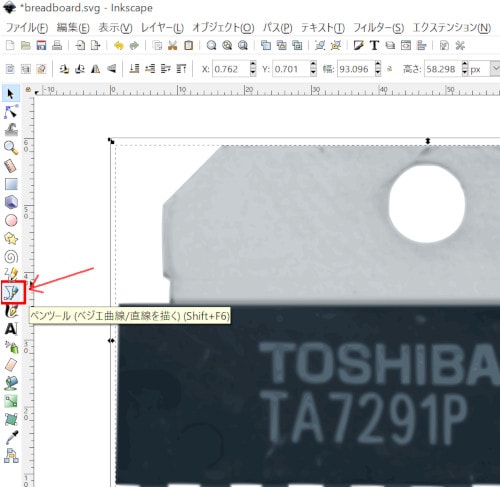
Task: Open the 編集(E) menu
Action: coord(73,27)
